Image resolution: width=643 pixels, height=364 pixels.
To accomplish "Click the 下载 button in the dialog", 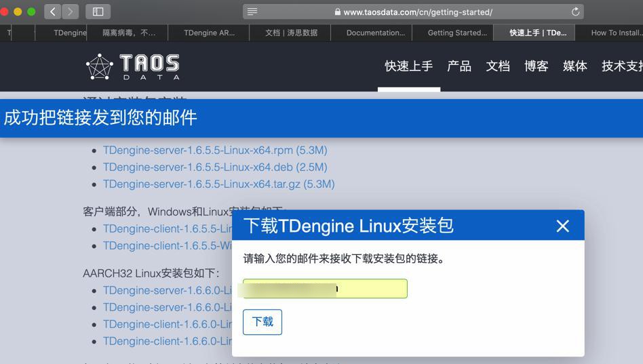I will (x=262, y=322).
